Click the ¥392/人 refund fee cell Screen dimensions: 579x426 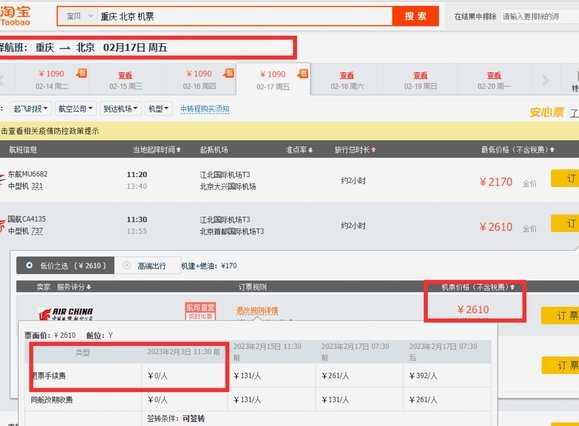coord(424,376)
